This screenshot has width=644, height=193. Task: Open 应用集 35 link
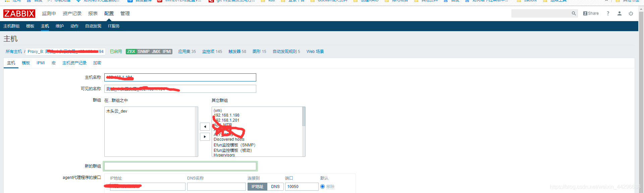[x=187, y=52]
